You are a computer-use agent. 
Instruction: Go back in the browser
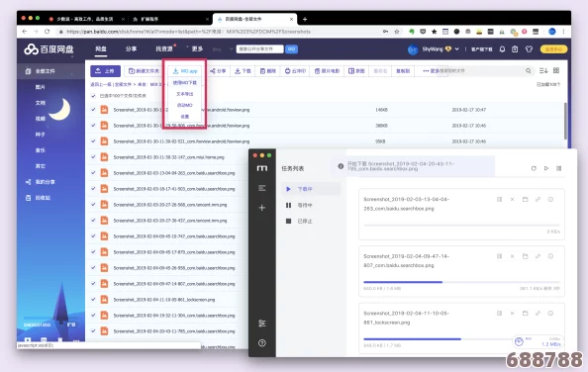[x=25, y=32]
